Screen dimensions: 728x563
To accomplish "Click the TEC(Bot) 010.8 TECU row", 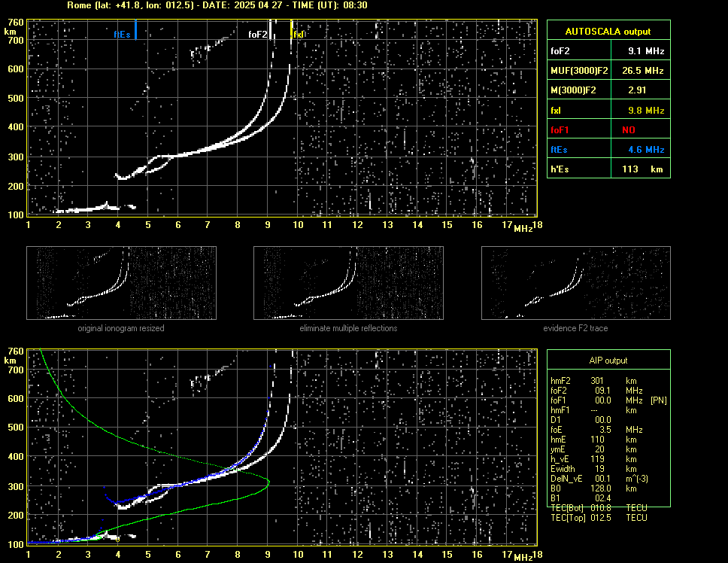I will [599, 508].
